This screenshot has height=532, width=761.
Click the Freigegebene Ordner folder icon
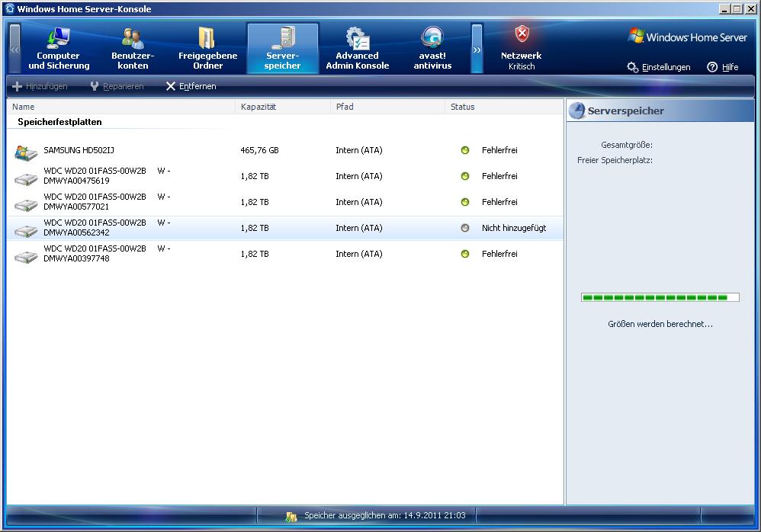[207, 38]
